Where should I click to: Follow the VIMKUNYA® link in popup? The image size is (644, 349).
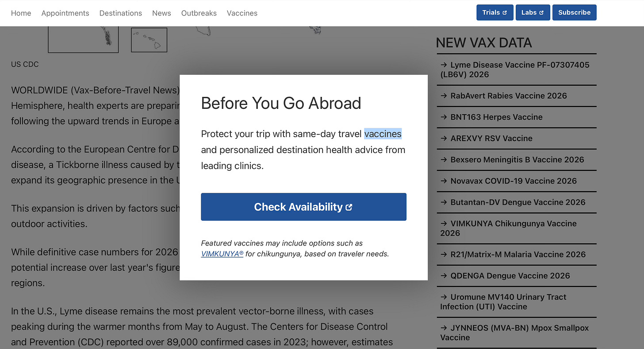(x=222, y=254)
